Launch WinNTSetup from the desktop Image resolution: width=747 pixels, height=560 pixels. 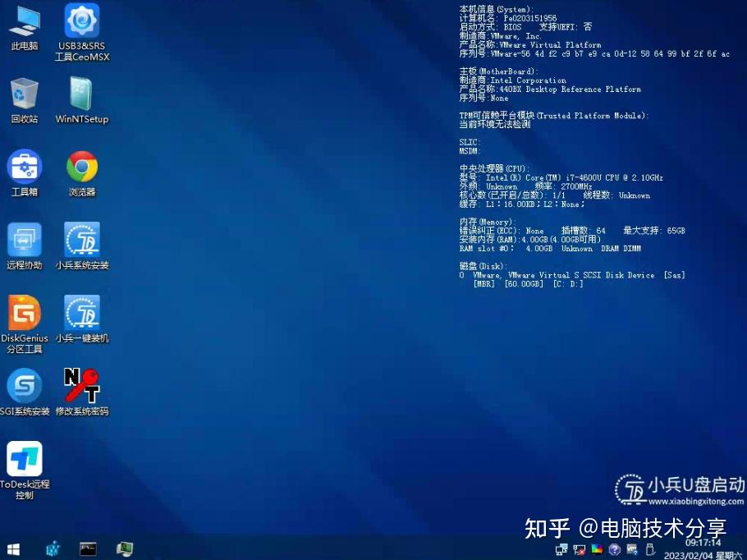tap(82, 100)
